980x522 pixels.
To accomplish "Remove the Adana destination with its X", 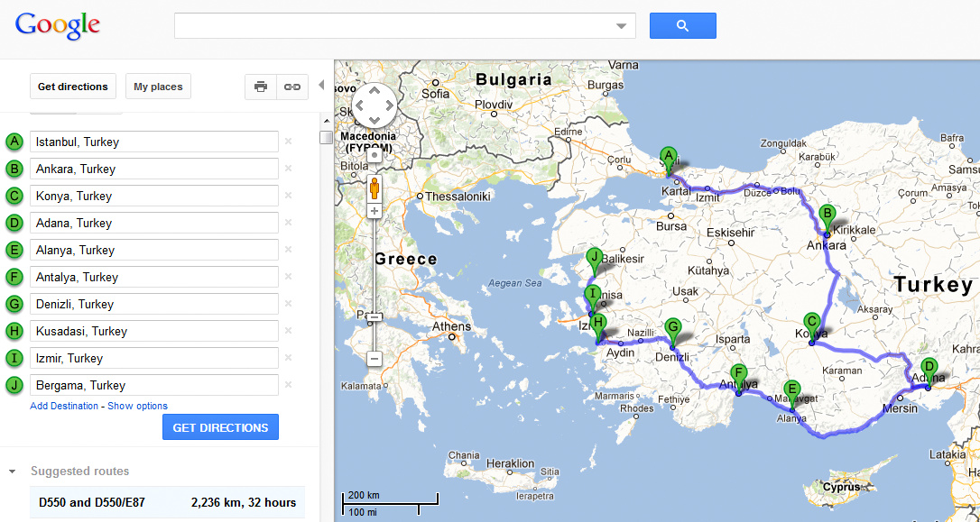I will pos(288,223).
